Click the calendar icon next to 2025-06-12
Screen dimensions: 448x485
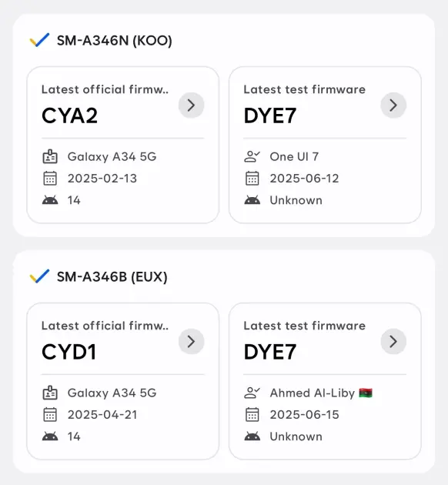(x=252, y=179)
